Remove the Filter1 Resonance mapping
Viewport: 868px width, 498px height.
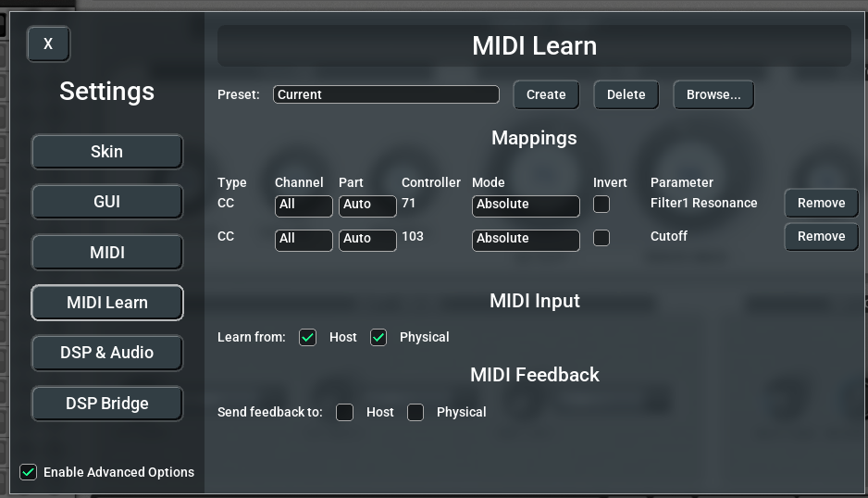coord(821,203)
